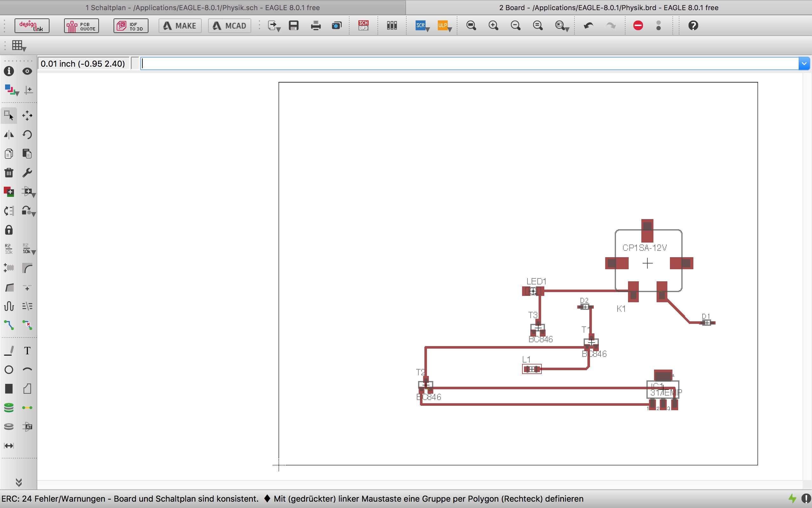812x508 pixels.
Task: Select the Meander tool
Action: coord(9,306)
